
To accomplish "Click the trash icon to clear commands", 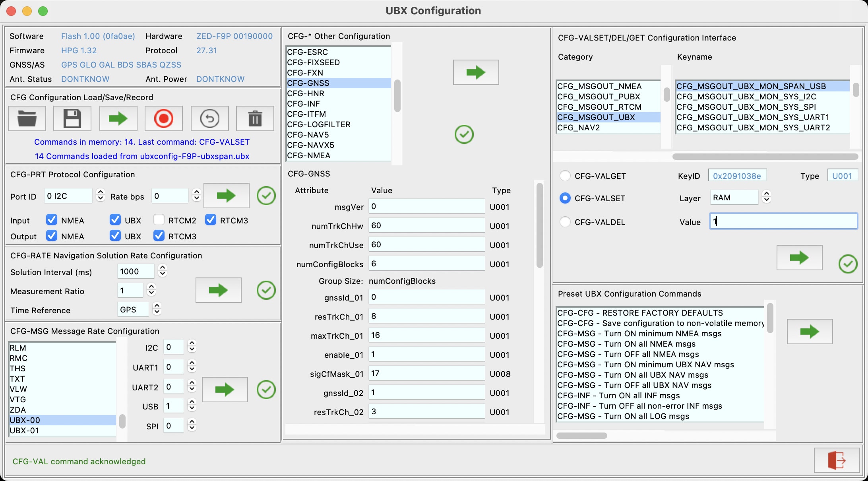I will coord(255,118).
